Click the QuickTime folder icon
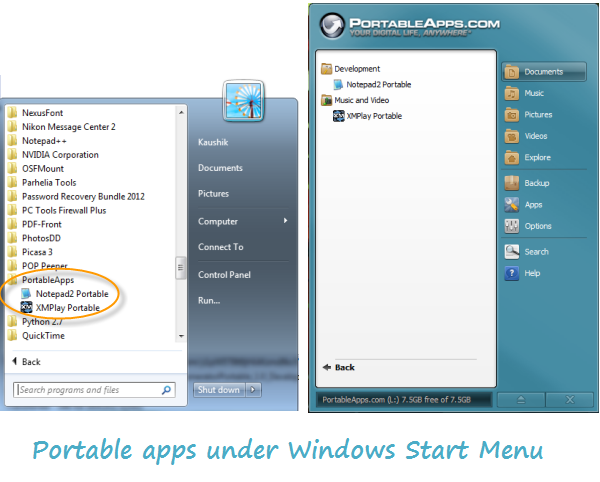This screenshot has height=482, width=600. [12, 335]
